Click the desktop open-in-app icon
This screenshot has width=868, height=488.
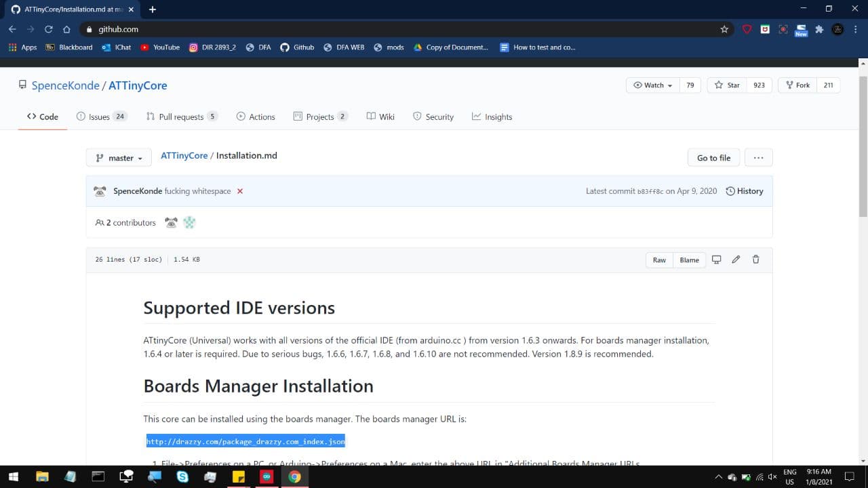click(716, 260)
